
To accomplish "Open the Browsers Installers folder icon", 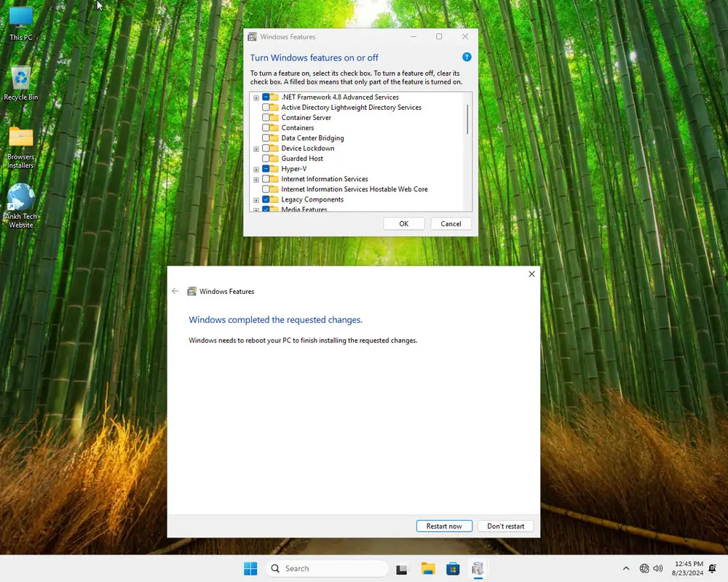I will coord(21,138).
